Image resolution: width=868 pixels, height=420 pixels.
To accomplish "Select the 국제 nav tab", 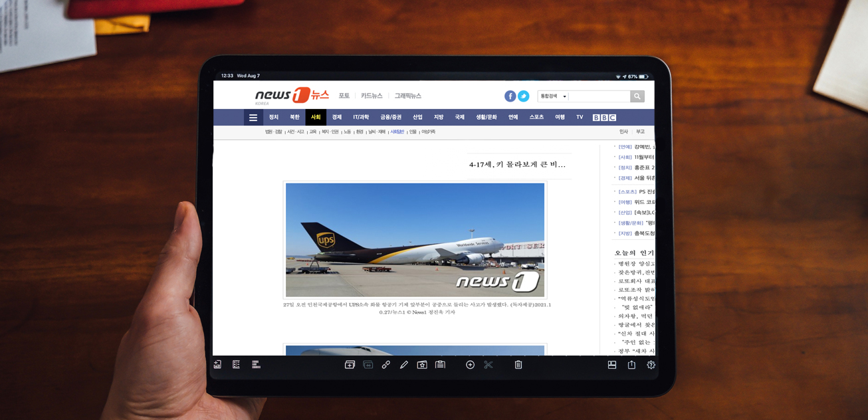I will coord(460,118).
